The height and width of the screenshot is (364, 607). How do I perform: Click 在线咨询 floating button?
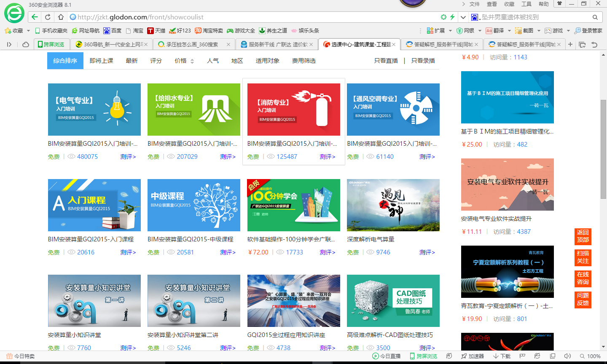point(583,278)
